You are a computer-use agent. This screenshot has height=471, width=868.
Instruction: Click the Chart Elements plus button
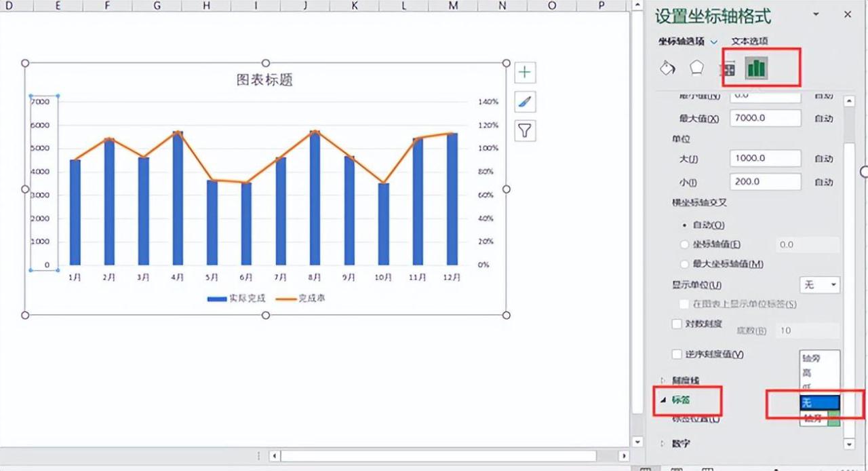[x=525, y=72]
